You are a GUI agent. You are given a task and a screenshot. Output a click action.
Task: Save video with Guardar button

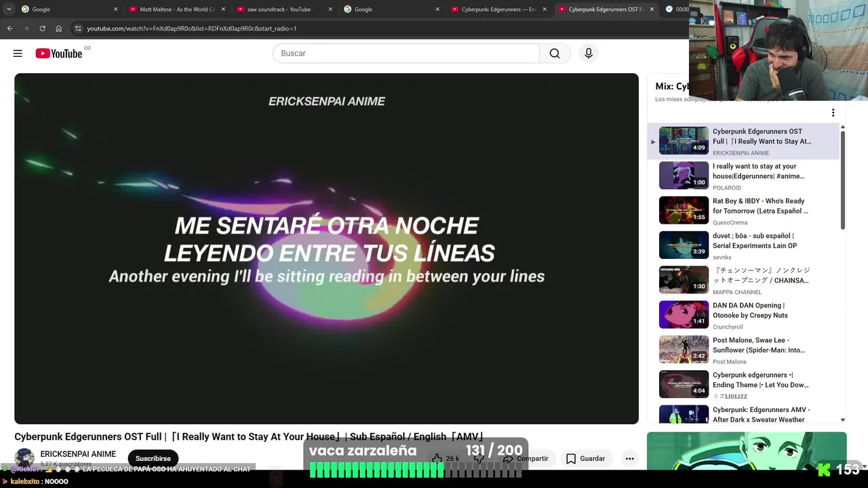(585, 459)
